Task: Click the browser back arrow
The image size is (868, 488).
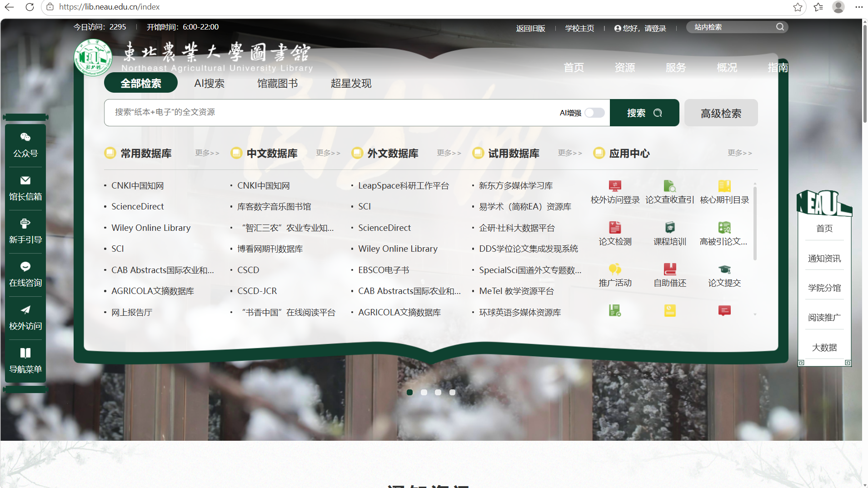Action: pos(9,7)
